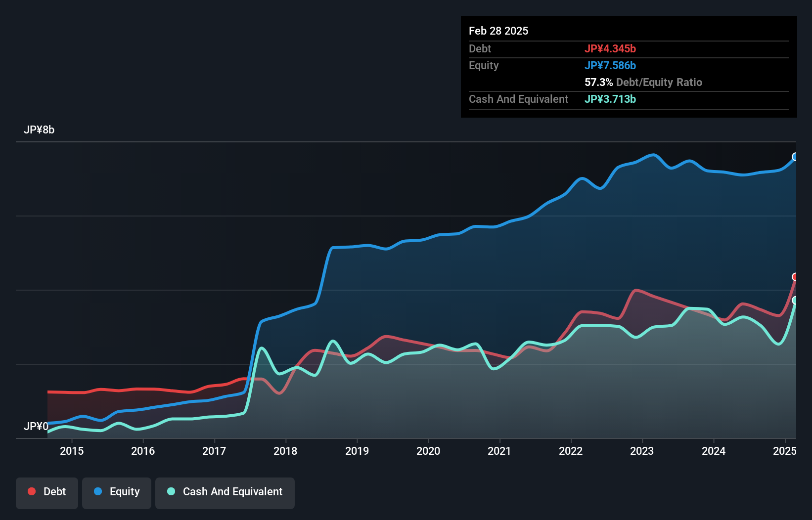Click the teal Cash And Equivalent legend dot
Image resolution: width=812 pixels, height=520 pixels.
click(171, 491)
